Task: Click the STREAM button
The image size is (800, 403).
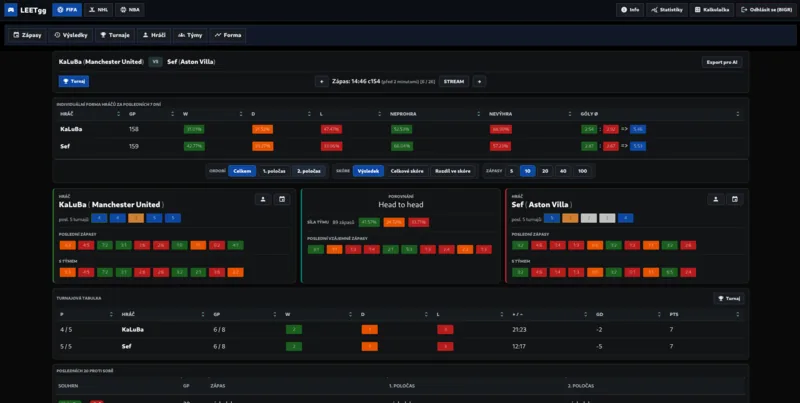Action: tap(454, 81)
